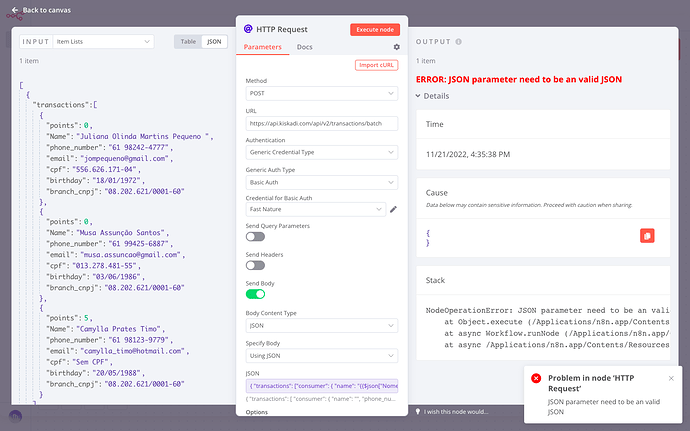The height and width of the screenshot is (431, 690).
Task: Click the Back to canvas arrow icon
Action: pos(15,10)
